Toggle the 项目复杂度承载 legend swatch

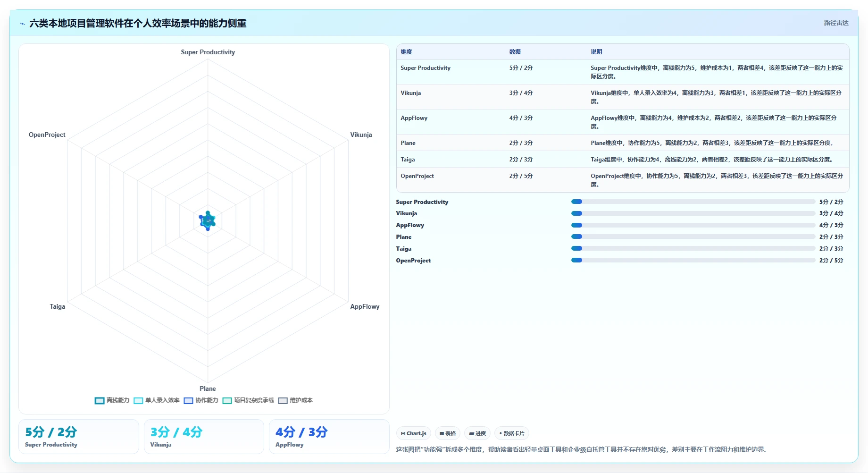click(x=227, y=401)
